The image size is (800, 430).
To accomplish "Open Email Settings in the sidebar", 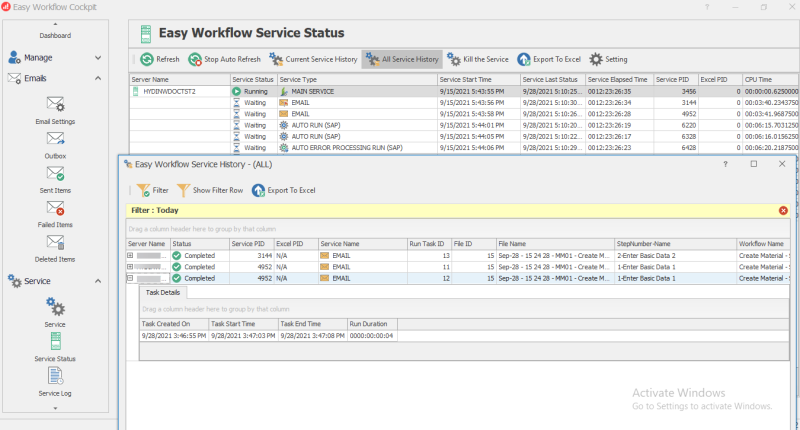I will click(55, 106).
